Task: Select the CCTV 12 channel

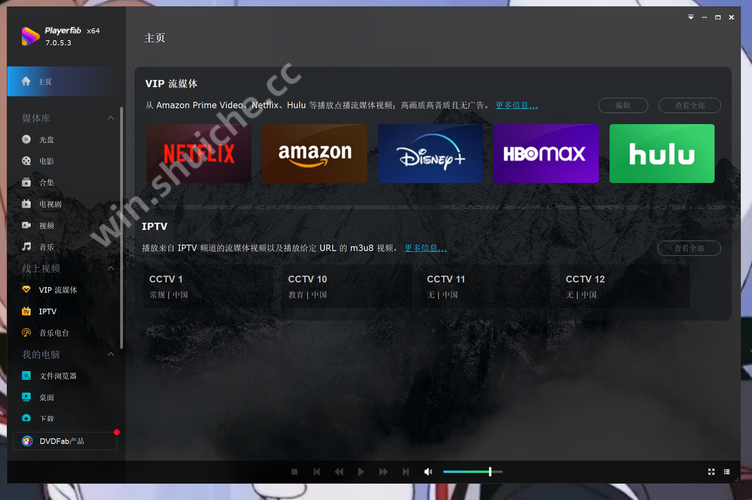Action: [x=625, y=286]
